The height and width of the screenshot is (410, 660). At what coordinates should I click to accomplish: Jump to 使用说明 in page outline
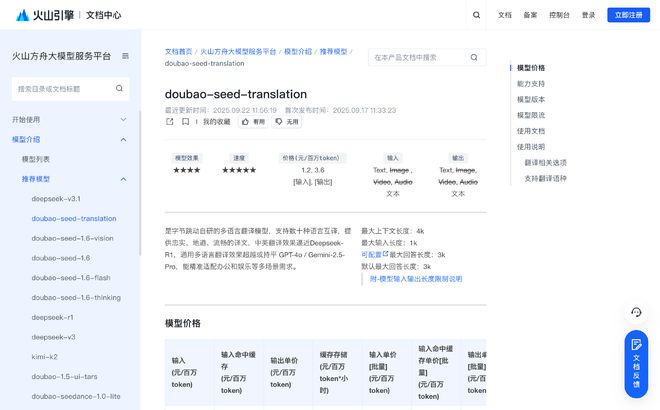coord(531,147)
